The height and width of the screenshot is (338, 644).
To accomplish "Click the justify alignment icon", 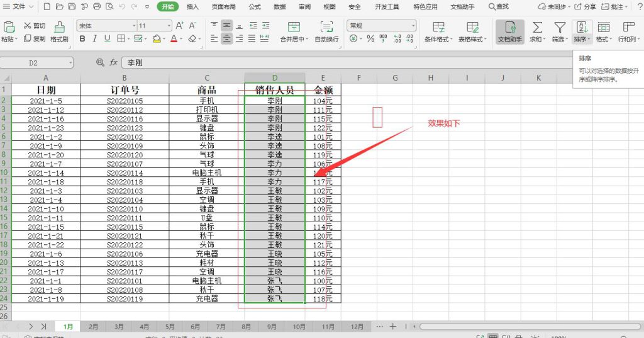I will point(252,38).
